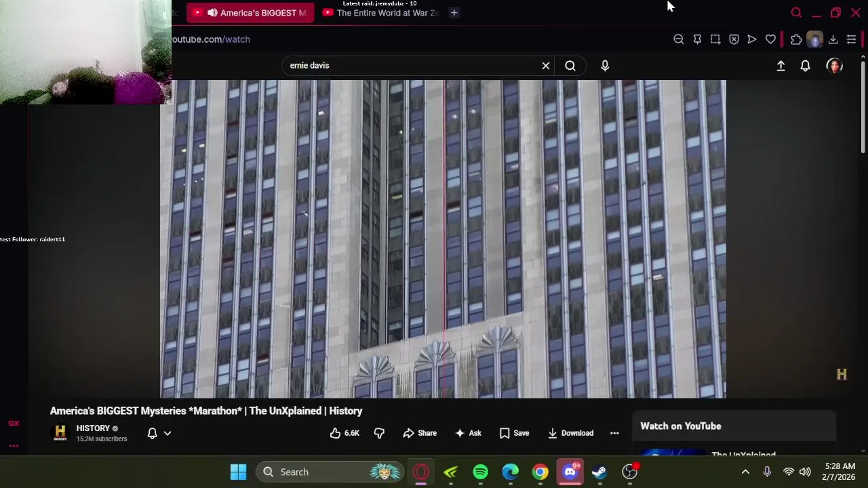Save the video to a playlist

point(514,433)
